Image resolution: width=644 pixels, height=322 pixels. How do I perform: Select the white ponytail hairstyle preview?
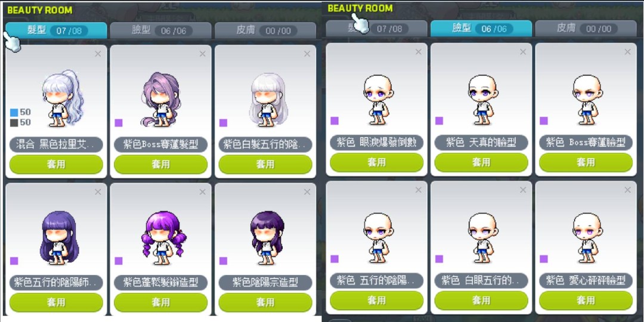click(63, 97)
